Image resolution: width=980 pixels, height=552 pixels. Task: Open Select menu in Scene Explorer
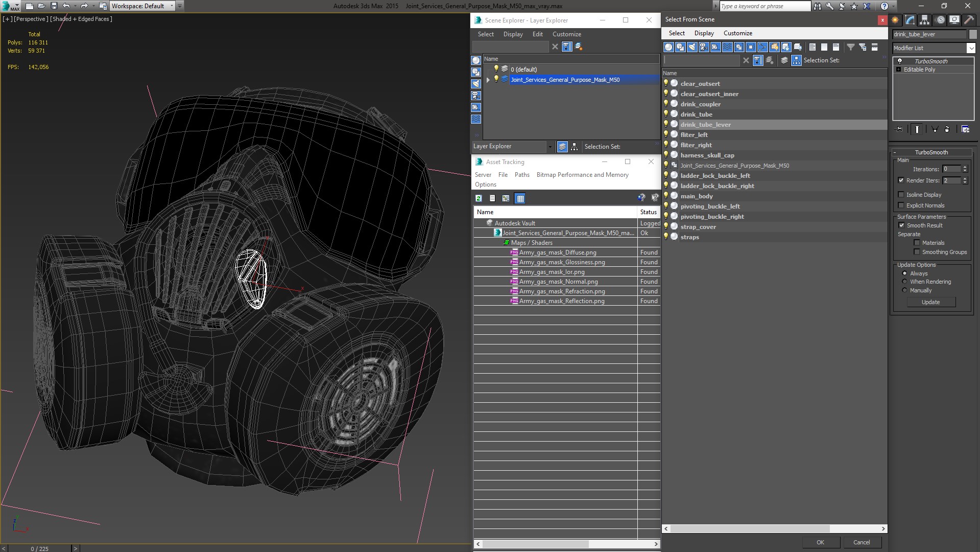point(486,34)
